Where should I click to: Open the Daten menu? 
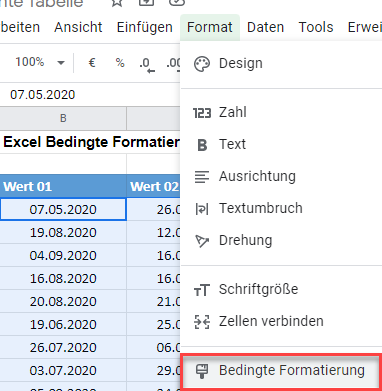[x=265, y=27]
